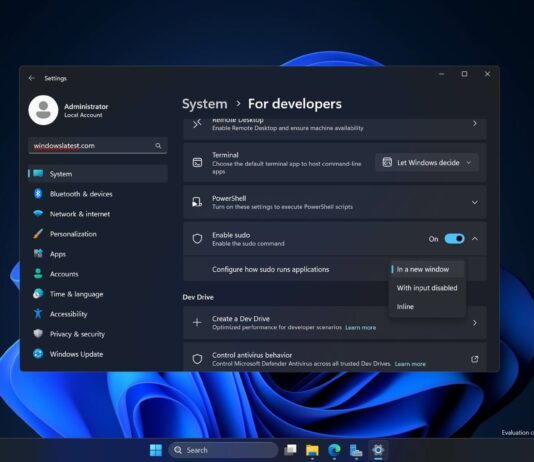The width and height of the screenshot is (534, 462).
Task: Click the Network wifi icon in sidebar
Action: pyautogui.click(x=38, y=213)
